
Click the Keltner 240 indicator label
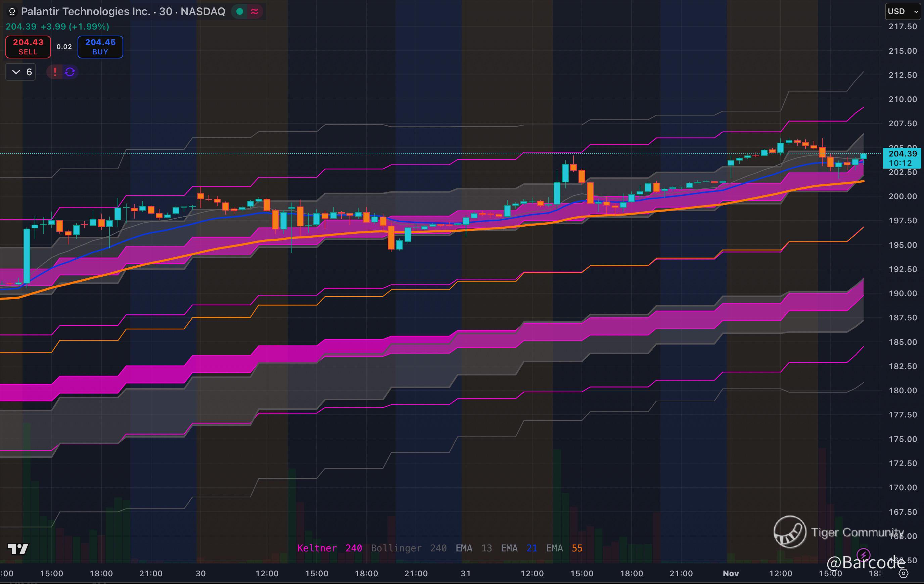329,548
